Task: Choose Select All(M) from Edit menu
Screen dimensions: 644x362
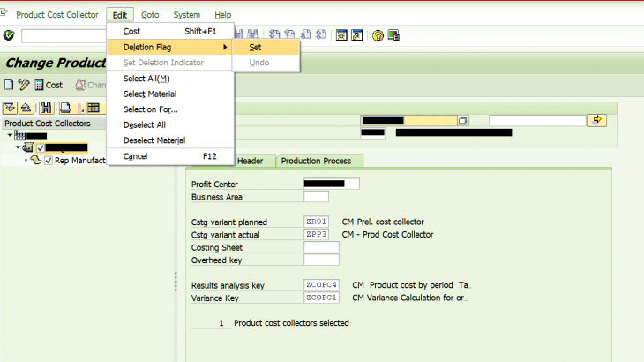Action: pyautogui.click(x=170, y=79)
